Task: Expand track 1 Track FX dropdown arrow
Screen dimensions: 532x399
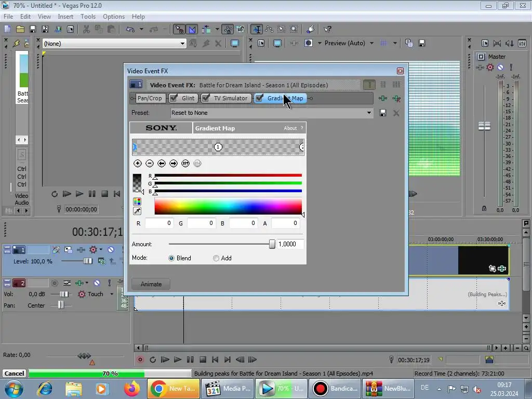Action: click(x=101, y=250)
